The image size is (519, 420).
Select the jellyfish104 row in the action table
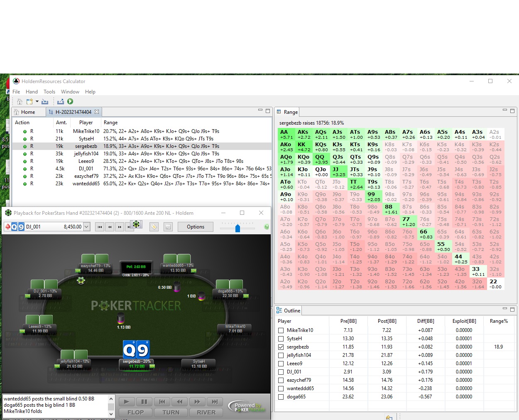coord(142,154)
